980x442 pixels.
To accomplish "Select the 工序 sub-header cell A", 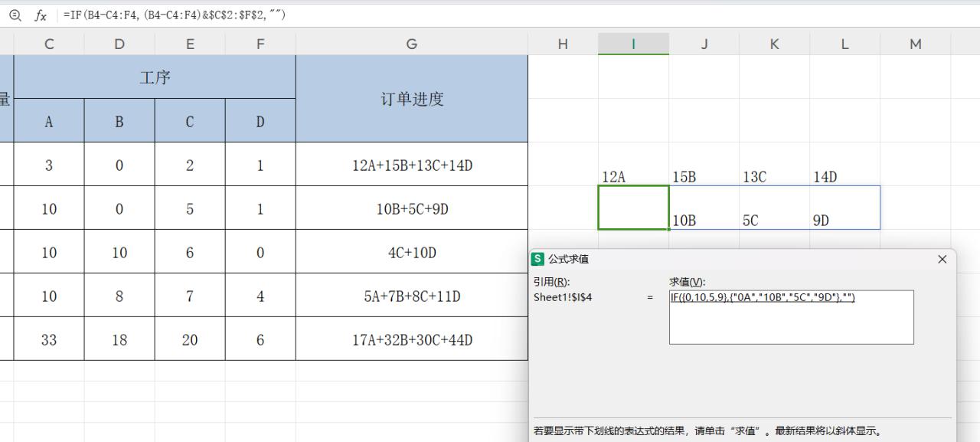I will (49, 121).
